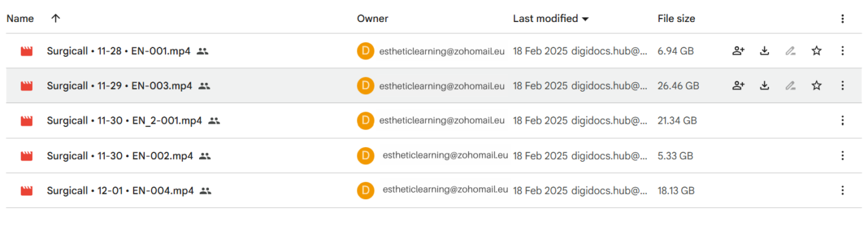Open the header three-dot options menu
Viewport: 868px width, 248px height.
(x=843, y=19)
